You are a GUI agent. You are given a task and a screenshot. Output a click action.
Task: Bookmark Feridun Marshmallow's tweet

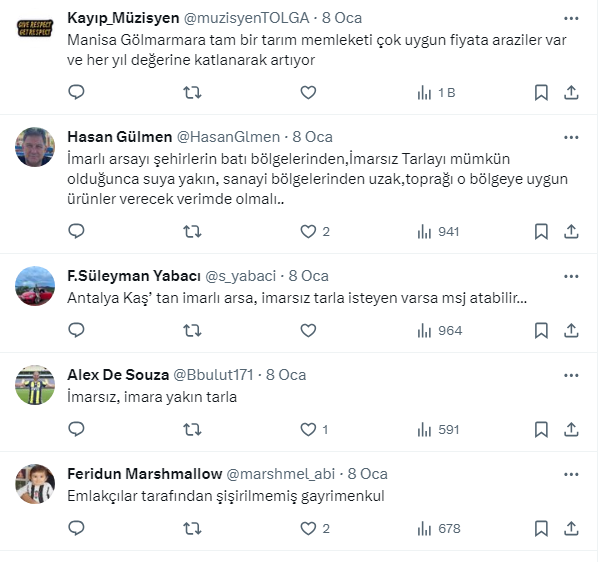(x=541, y=528)
